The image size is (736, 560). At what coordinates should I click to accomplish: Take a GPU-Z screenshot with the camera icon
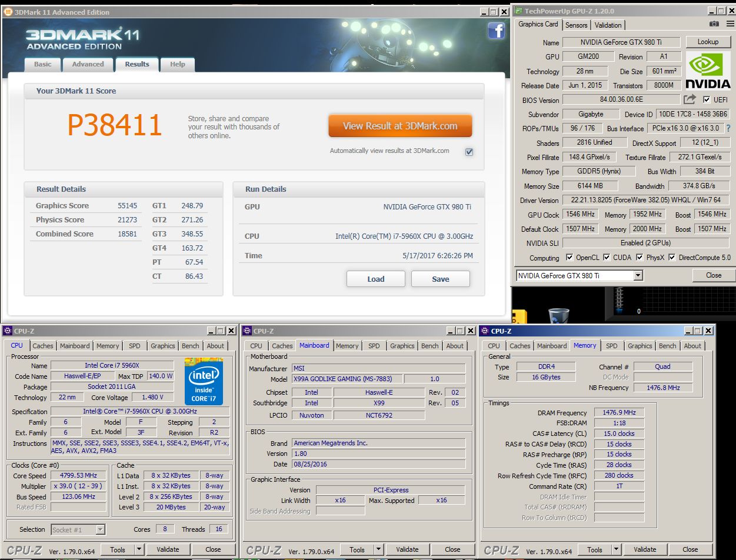pyautogui.click(x=714, y=24)
